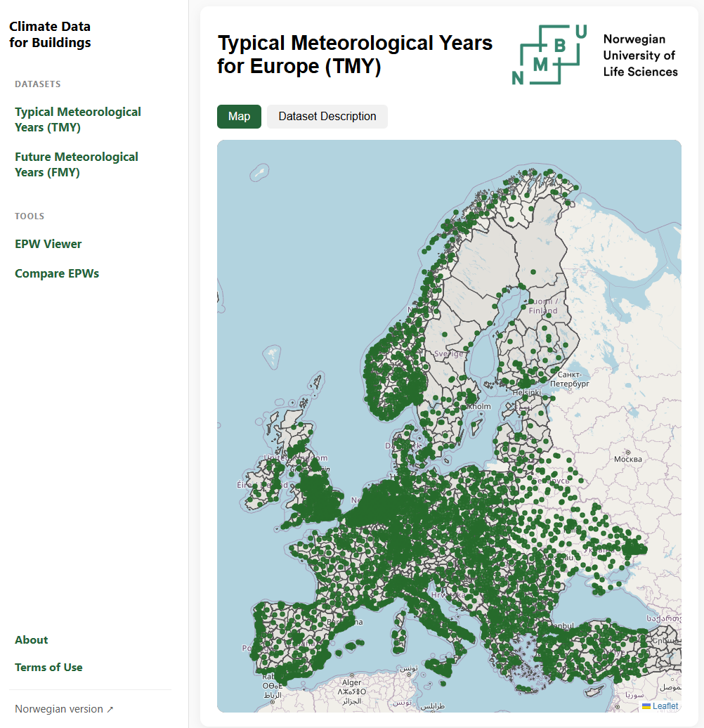Open the Dataset Description tab
Image resolution: width=704 pixels, height=728 pixels.
coord(327,117)
